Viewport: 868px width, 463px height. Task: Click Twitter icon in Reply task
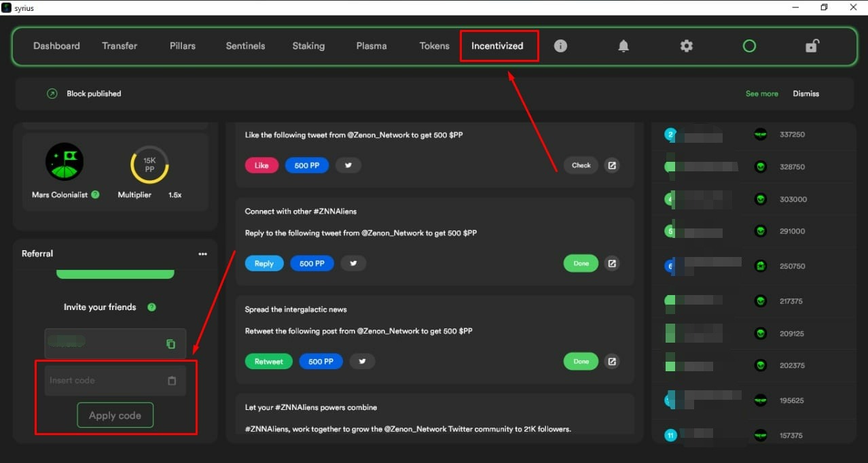[353, 264]
